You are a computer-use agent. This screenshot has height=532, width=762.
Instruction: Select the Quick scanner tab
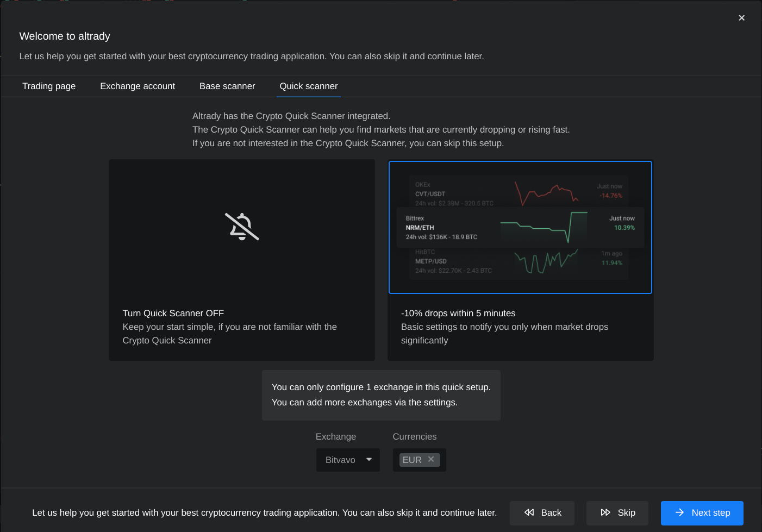[309, 86]
